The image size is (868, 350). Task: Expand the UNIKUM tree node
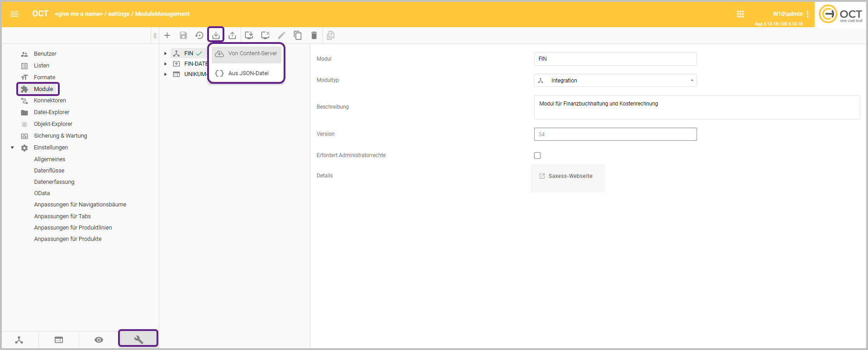tap(166, 74)
